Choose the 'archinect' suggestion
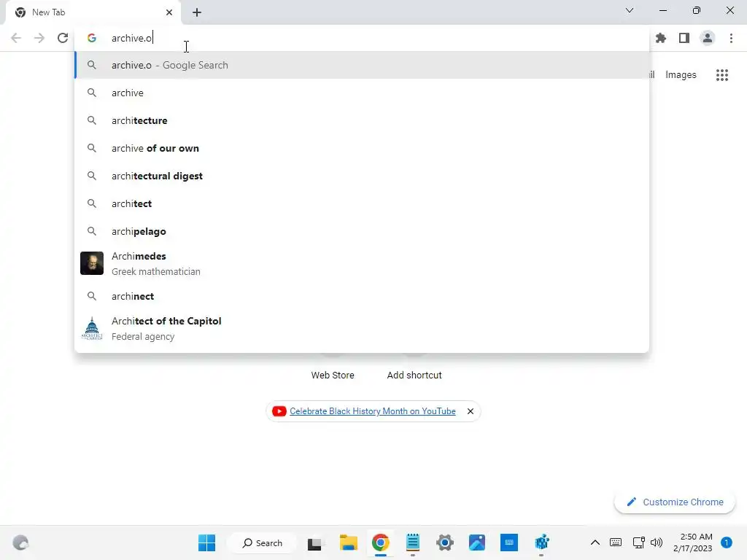This screenshot has height=560, width=747. point(362,296)
